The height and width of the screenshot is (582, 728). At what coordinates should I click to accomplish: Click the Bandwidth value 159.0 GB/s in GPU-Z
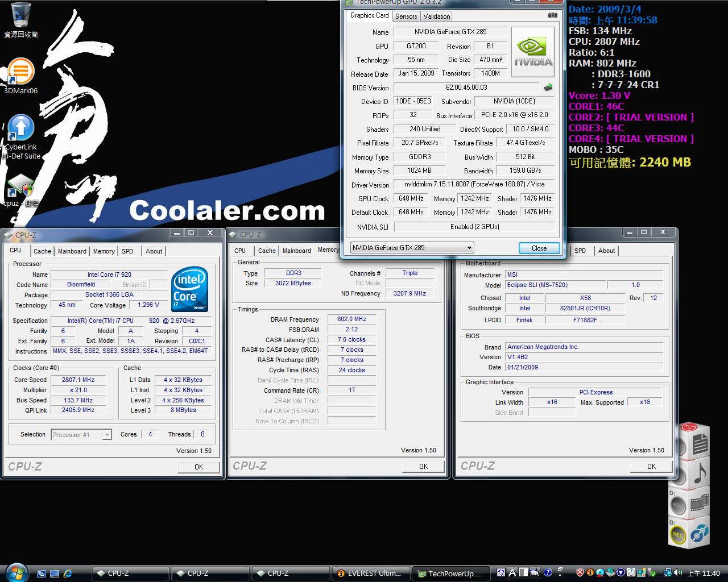pos(525,171)
